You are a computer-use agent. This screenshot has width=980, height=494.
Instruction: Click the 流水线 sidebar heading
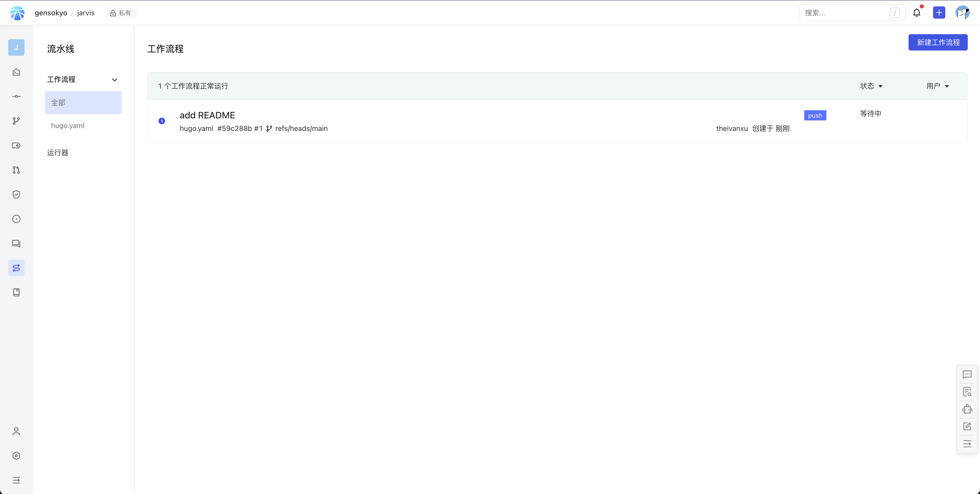click(60, 49)
